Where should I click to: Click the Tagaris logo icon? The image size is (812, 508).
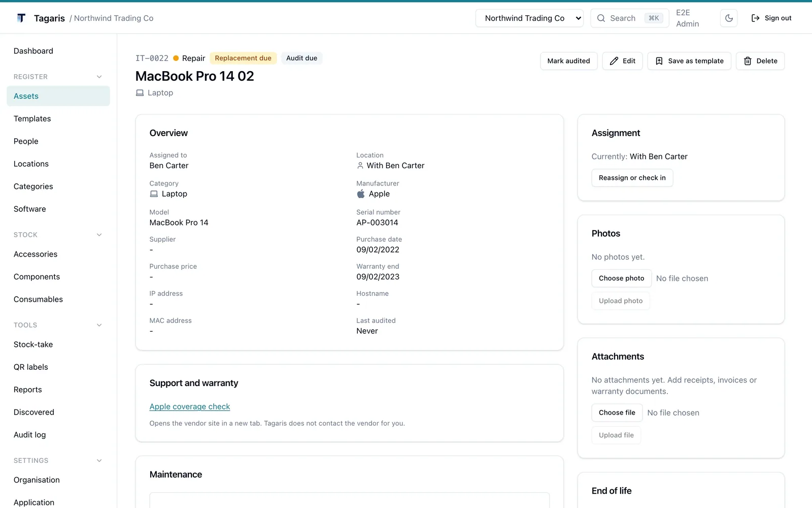pos(21,18)
